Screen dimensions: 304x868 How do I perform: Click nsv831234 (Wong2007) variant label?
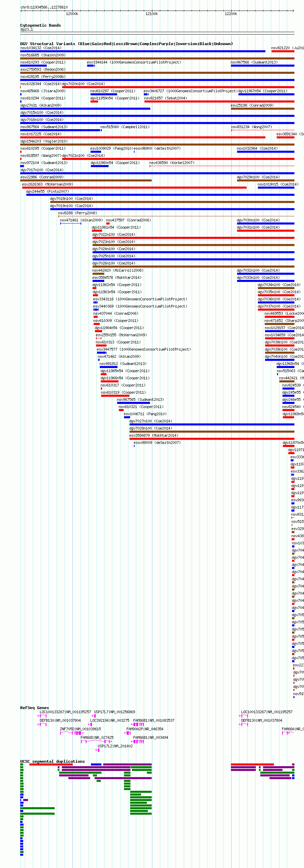point(251,127)
